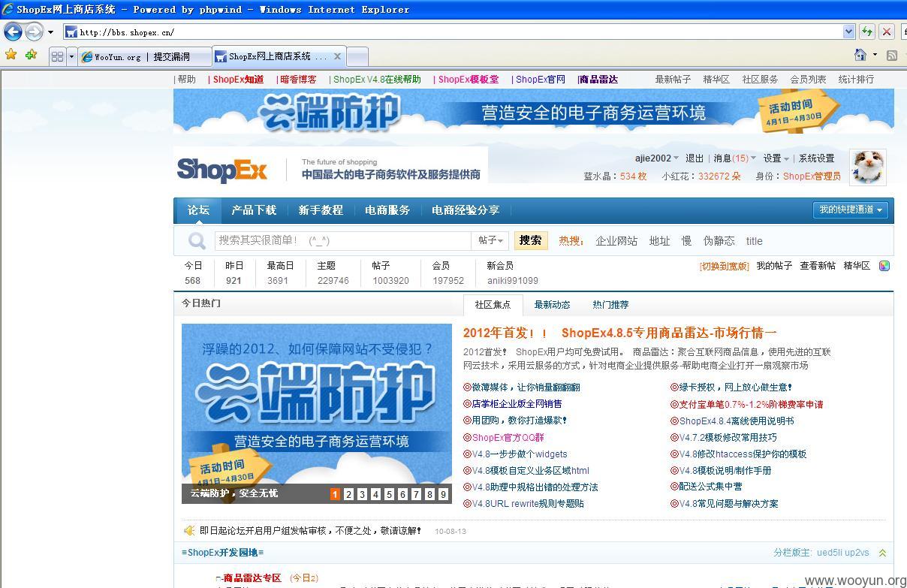Open 暗香博客 link
Image resolution: width=907 pixels, height=588 pixels.
(x=299, y=79)
